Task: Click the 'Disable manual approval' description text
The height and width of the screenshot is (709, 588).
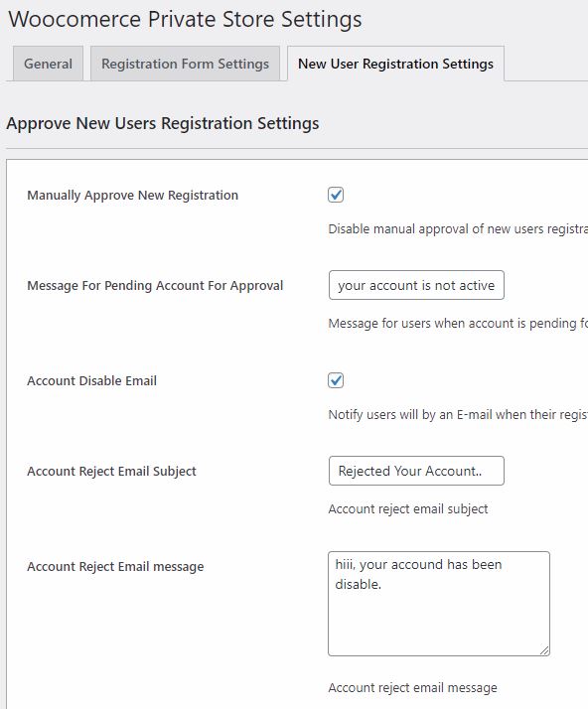Action: (458, 228)
